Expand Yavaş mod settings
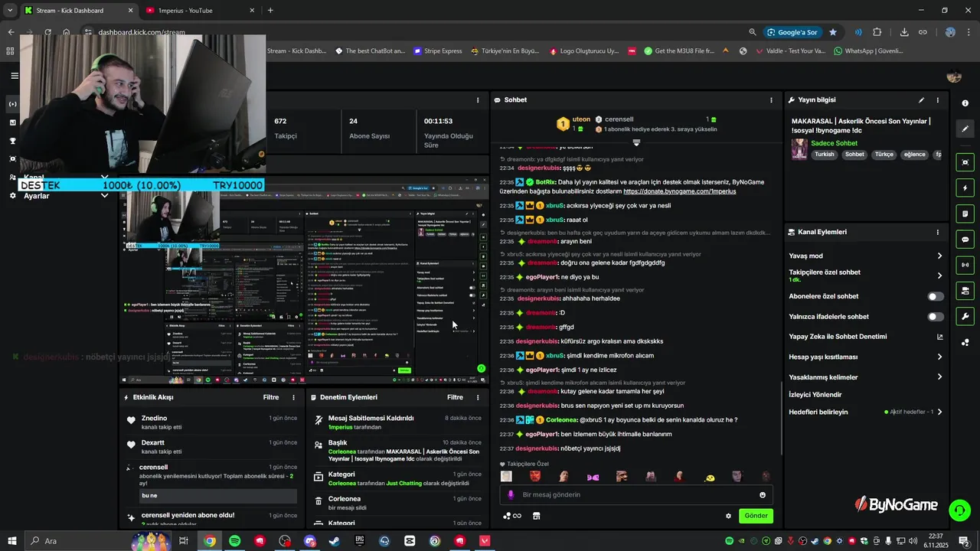Screen dimensions: 980x551 point(865,256)
